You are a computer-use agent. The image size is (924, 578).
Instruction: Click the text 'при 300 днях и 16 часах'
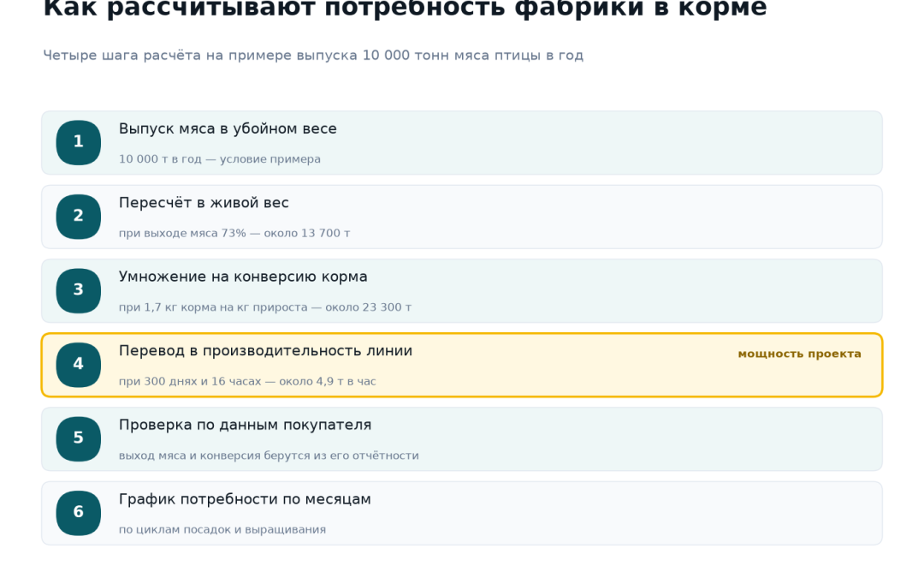(x=190, y=382)
